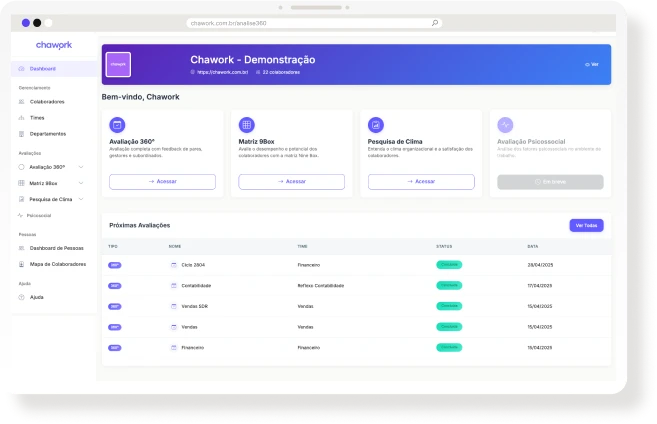657x424 pixels.
Task: Click the Avaliação 360° circle icon in sidebar
Action: [x=21, y=167]
